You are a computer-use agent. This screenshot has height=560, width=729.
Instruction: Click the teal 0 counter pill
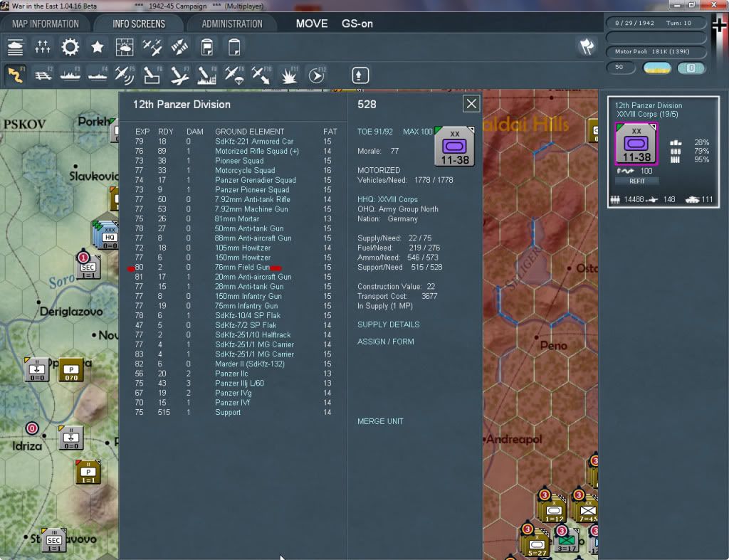(691, 68)
